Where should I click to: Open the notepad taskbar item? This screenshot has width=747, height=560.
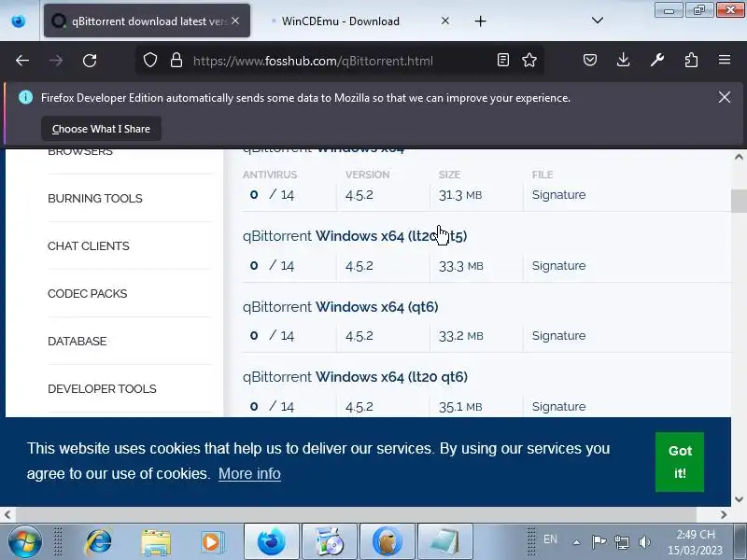coord(445,542)
